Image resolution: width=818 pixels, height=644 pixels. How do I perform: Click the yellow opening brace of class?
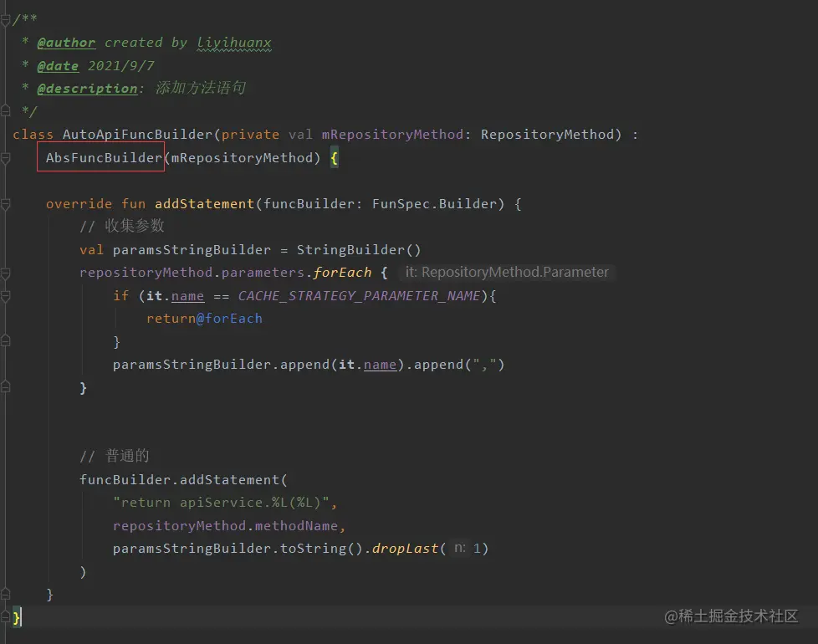click(335, 157)
